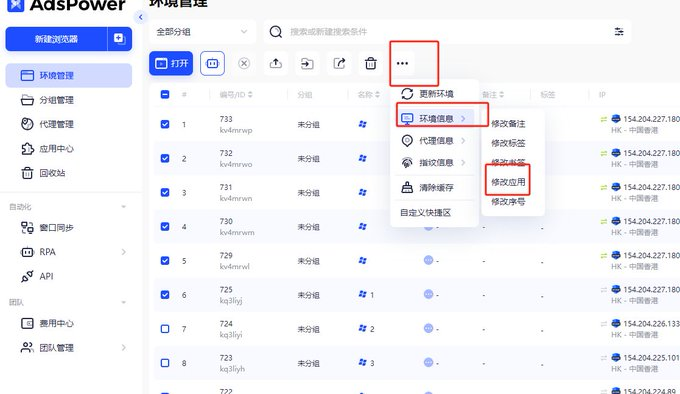
Task: Check the checkbox for row 724
Action: click(x=165, y=329)
